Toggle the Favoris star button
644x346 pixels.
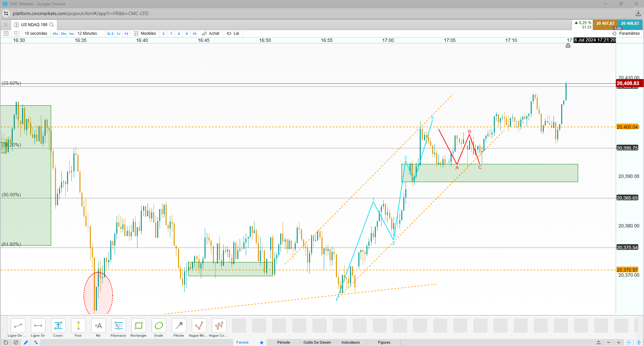261,342
